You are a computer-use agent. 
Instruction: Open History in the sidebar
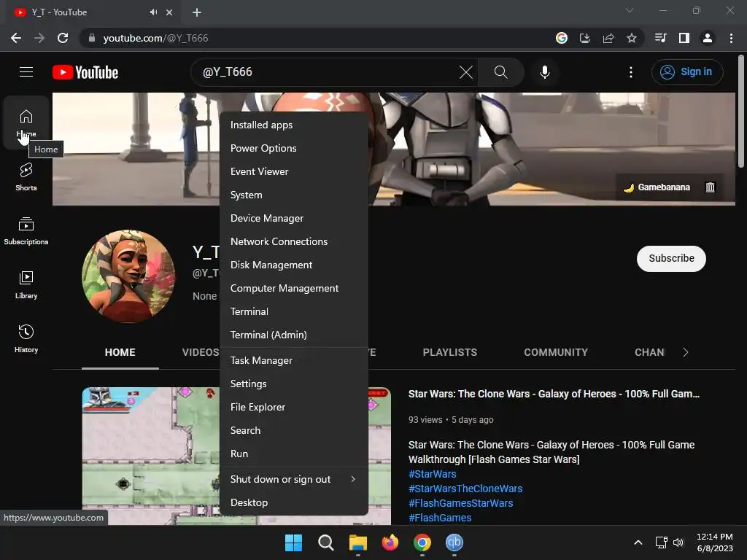point(26,338)
